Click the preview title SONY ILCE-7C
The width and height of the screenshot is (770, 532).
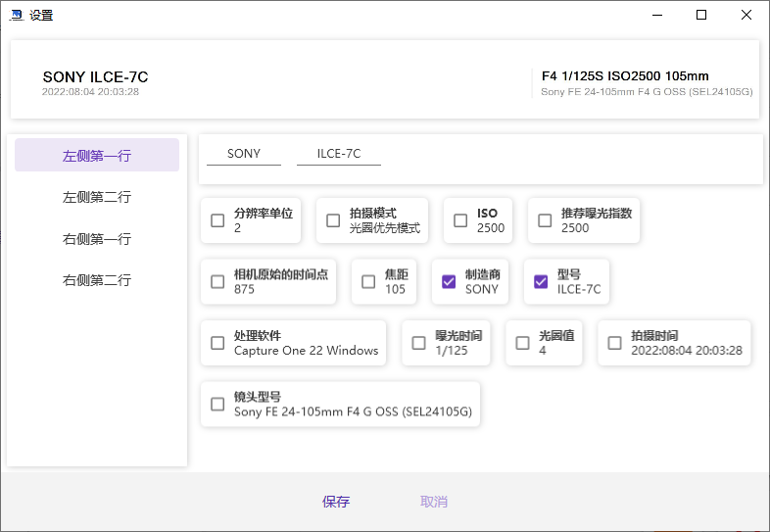point(95,77)
